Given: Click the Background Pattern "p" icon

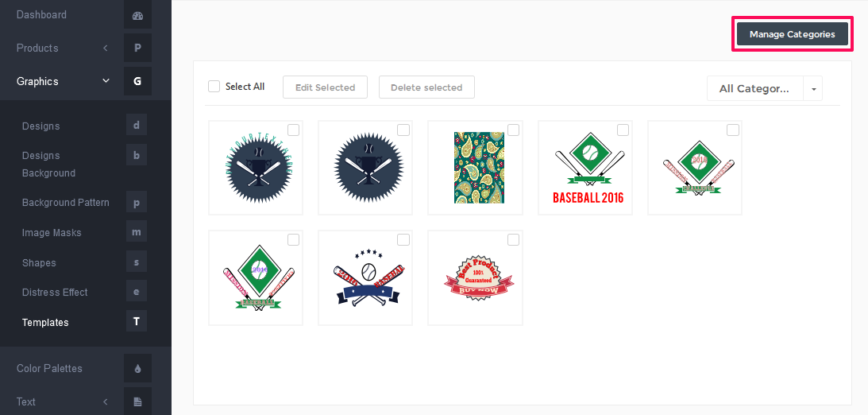Looking at the screenshot, I should click(x=137, y=203).
